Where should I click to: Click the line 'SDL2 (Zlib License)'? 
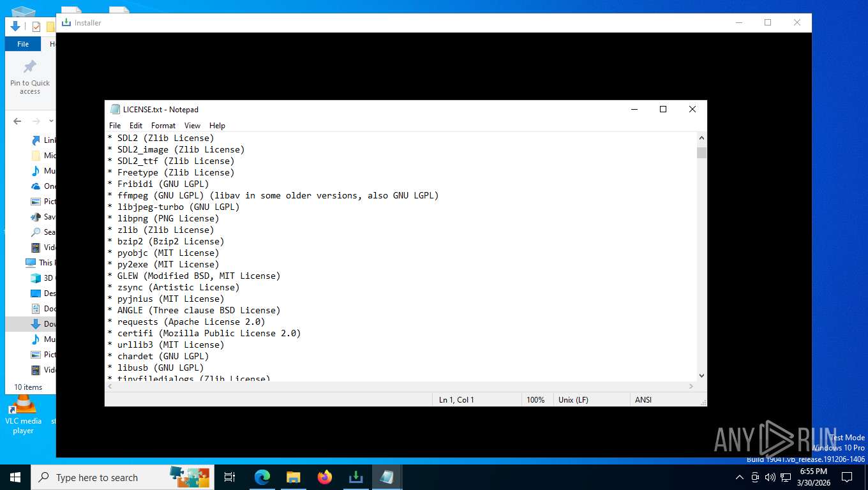point(161,138)
